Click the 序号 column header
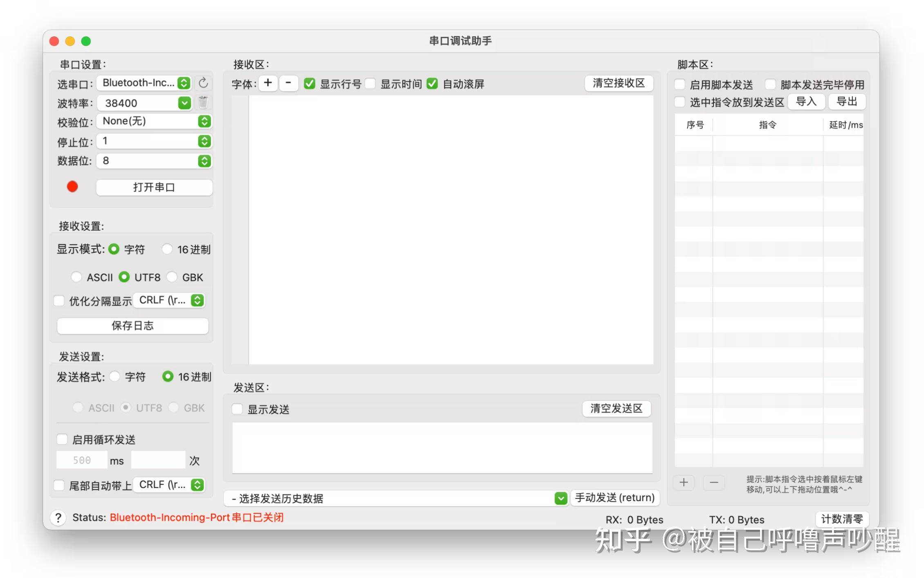Image resolution: width=924 pixels, height=578 pixels. pos(694,125)
